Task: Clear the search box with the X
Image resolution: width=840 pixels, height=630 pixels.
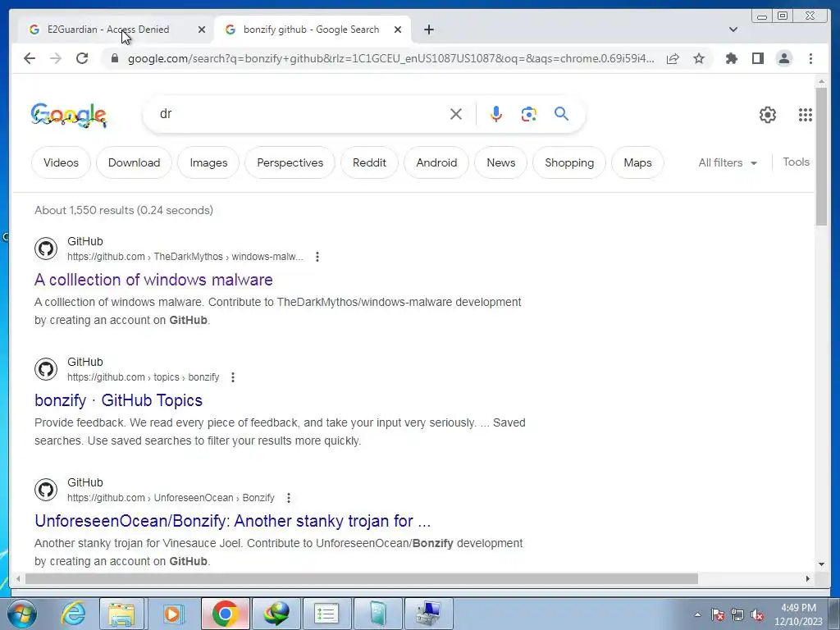Action: pos(456,114)
